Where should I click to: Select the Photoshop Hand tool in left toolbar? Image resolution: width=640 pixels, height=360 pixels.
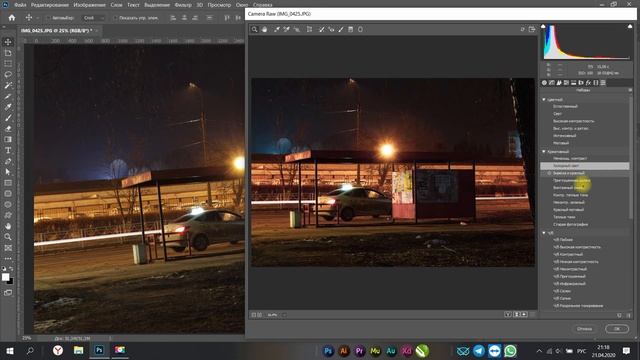click(x=8, y=226)
